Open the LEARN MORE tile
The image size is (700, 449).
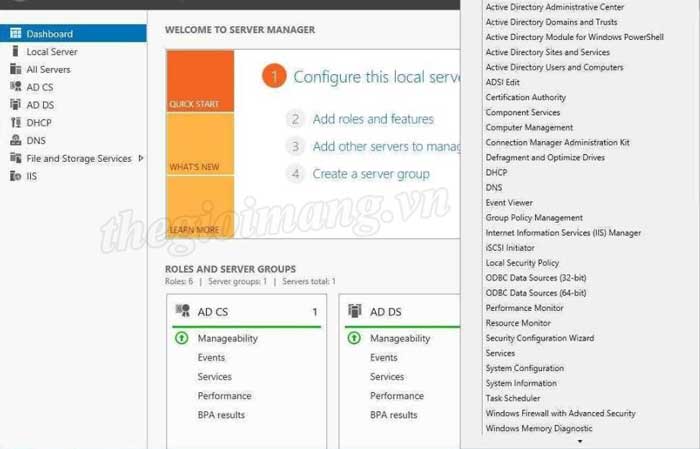coord(200,207)
